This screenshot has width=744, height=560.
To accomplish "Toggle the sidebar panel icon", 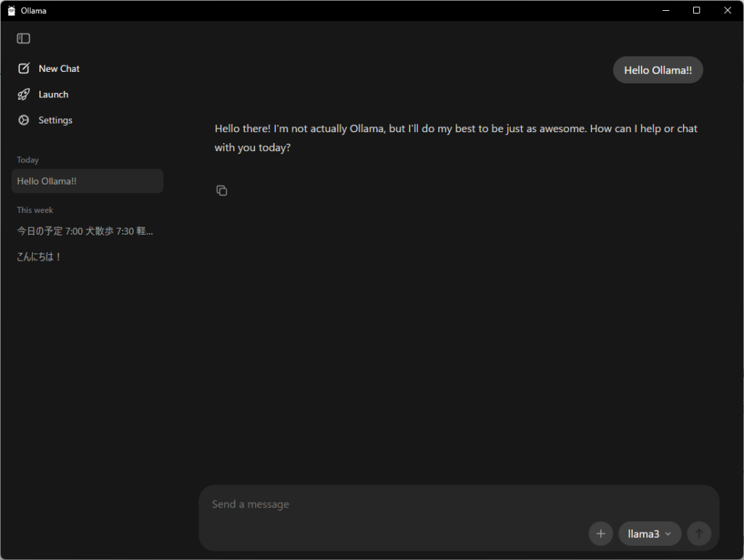I will click(x=23, y=38).
